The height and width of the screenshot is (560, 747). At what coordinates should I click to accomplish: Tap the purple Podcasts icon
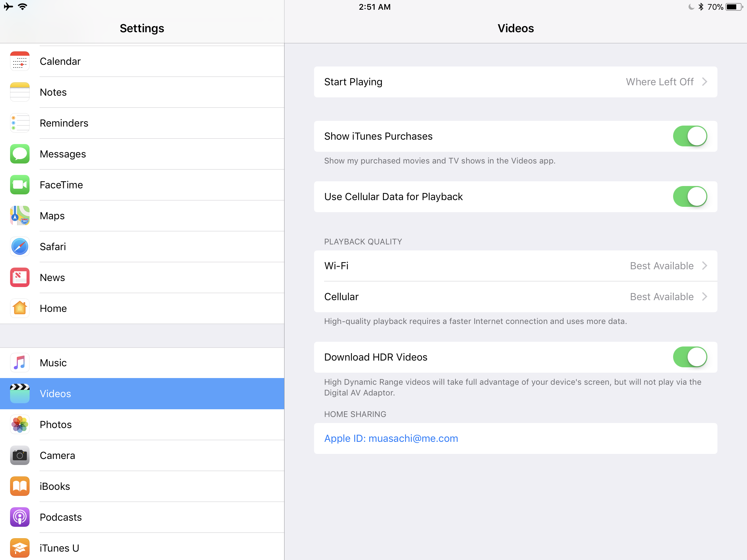pos(19,517)
